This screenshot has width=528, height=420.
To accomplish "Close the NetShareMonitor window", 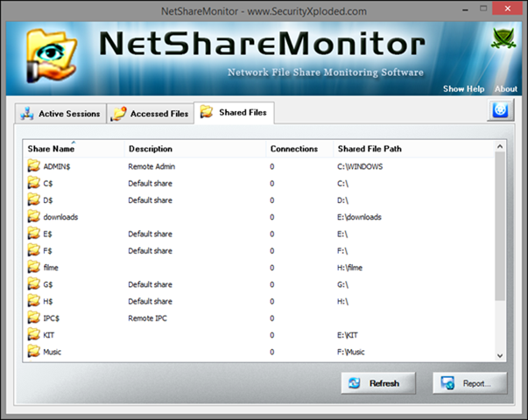I will (508, 9).
